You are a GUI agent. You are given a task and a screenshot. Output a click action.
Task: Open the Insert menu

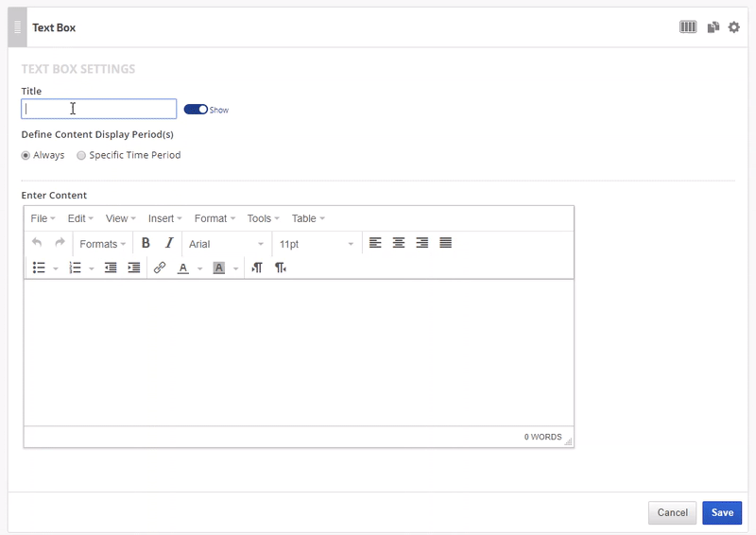point(164,218)
